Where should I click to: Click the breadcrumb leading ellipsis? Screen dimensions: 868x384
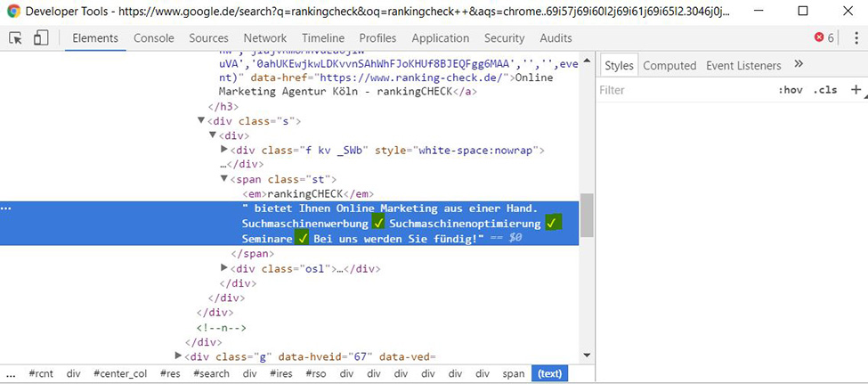pyautogui.click(x=11, y=373)
